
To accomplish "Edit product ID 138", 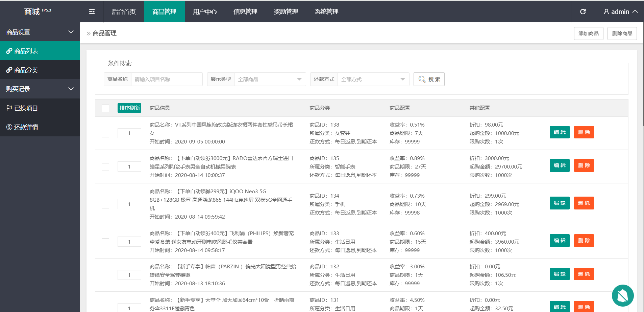I will [560, 132].
